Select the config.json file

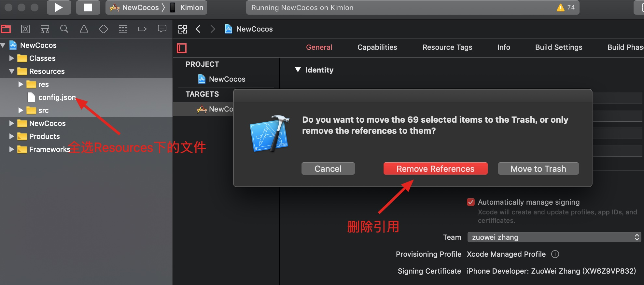coord(86,97)
